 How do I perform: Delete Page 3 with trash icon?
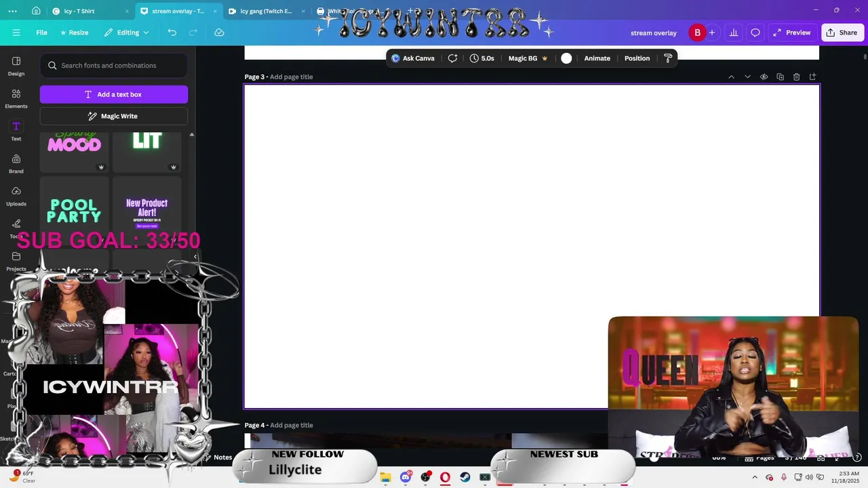796,77
